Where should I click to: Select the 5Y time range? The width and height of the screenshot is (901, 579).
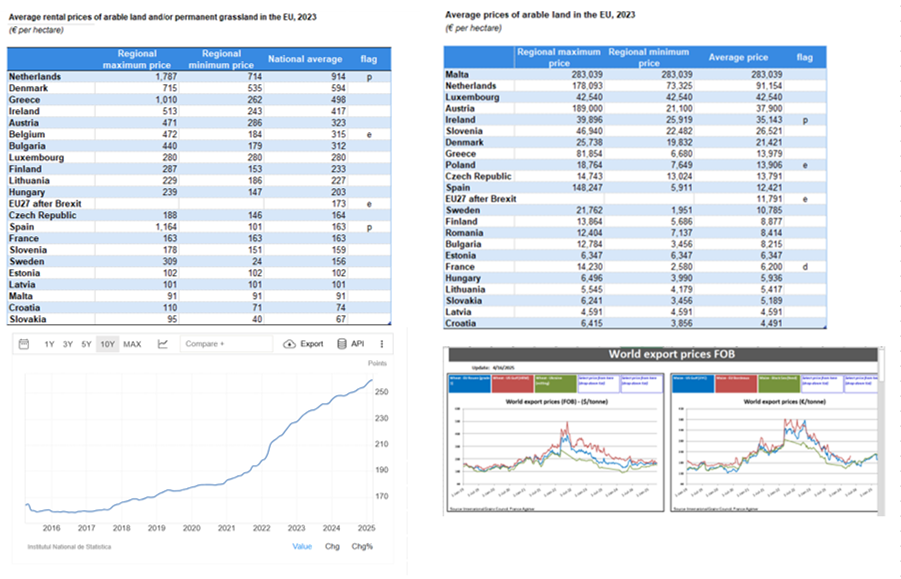pyautogui.click(x=86, y=344)
